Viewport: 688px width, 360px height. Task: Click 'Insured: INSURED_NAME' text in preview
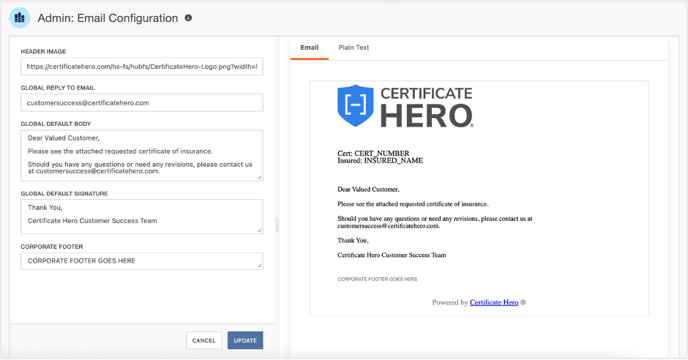[380, 161]
